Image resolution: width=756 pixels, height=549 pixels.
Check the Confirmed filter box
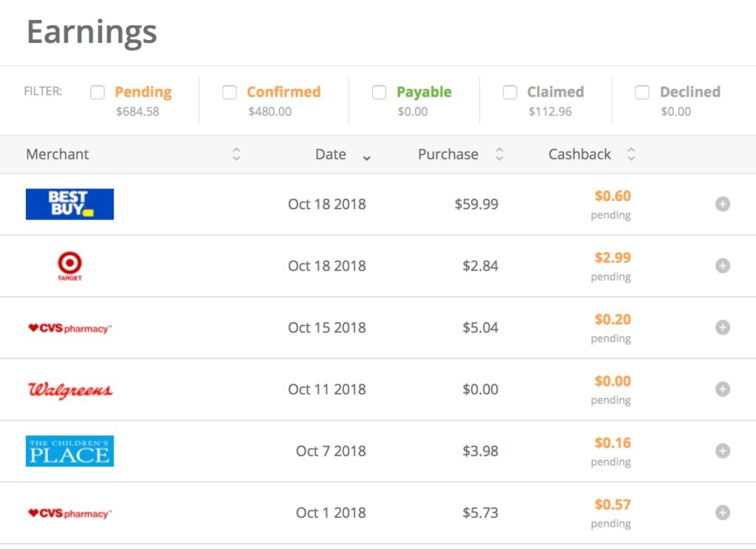(x=230, y=92)
